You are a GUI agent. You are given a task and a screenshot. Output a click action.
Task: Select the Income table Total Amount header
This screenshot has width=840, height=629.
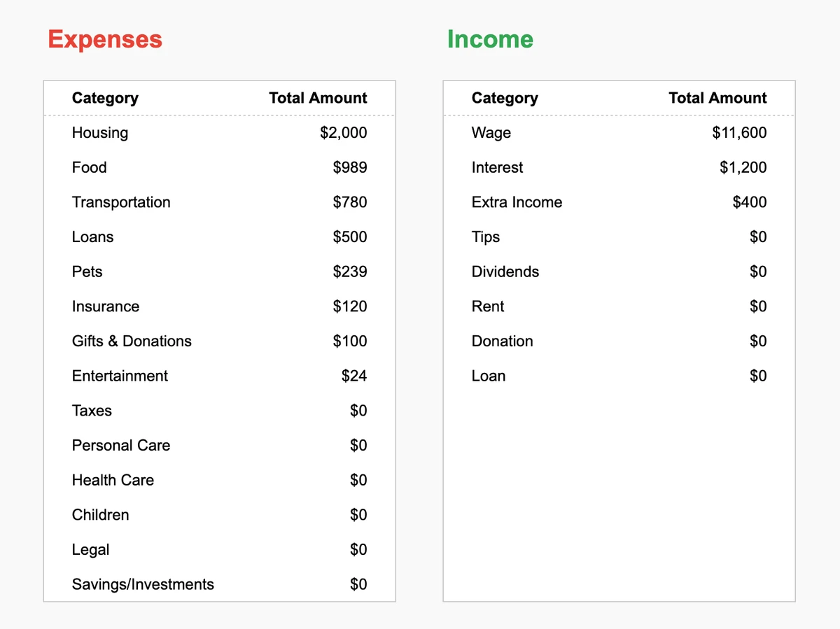point(717,98)
